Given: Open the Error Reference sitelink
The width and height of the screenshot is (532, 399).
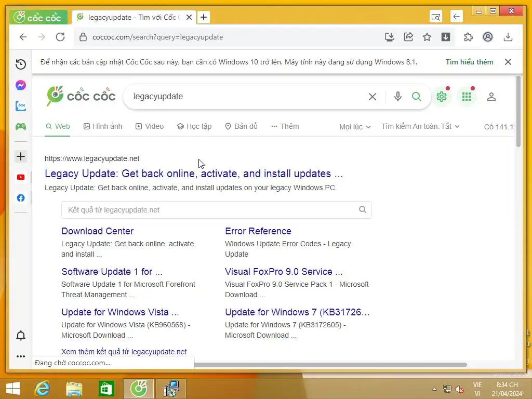Looking at the screenshot, I should [258, 231].
